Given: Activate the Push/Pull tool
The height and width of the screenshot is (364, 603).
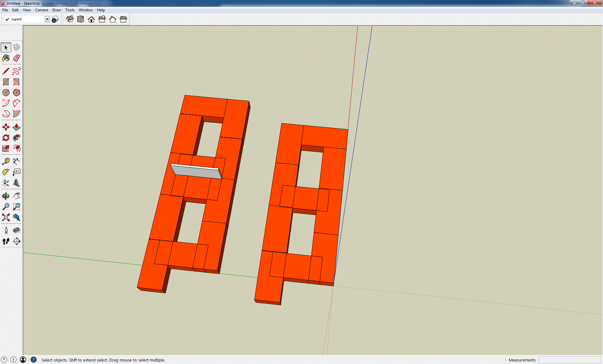Looking at the screenshot, I should [17, 127].
